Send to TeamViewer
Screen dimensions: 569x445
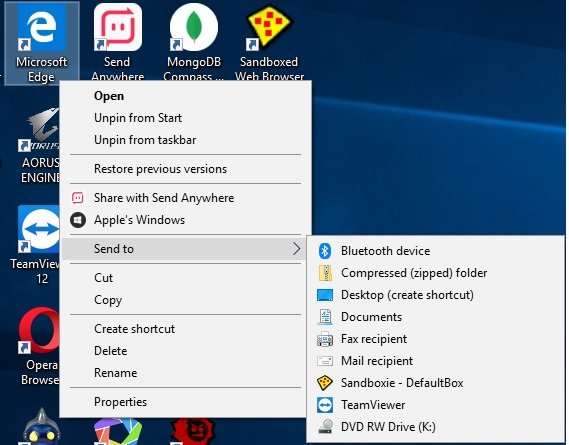[435, 405]
